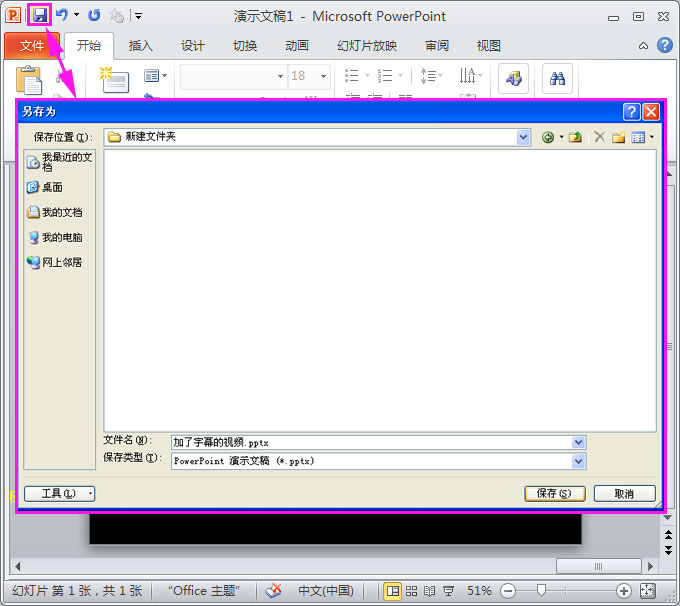
Task: Switch to the 动画 ribbon tab
Action: (x=297, y=46)
